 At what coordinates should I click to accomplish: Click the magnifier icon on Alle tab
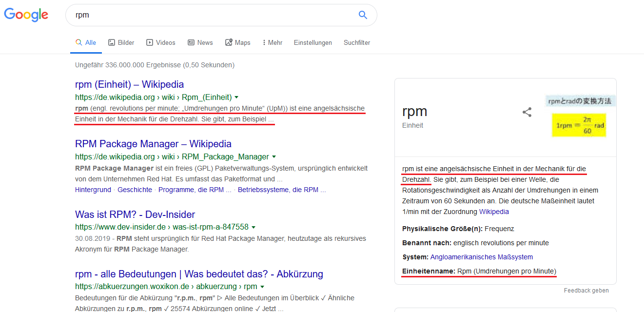click(78, 43)
